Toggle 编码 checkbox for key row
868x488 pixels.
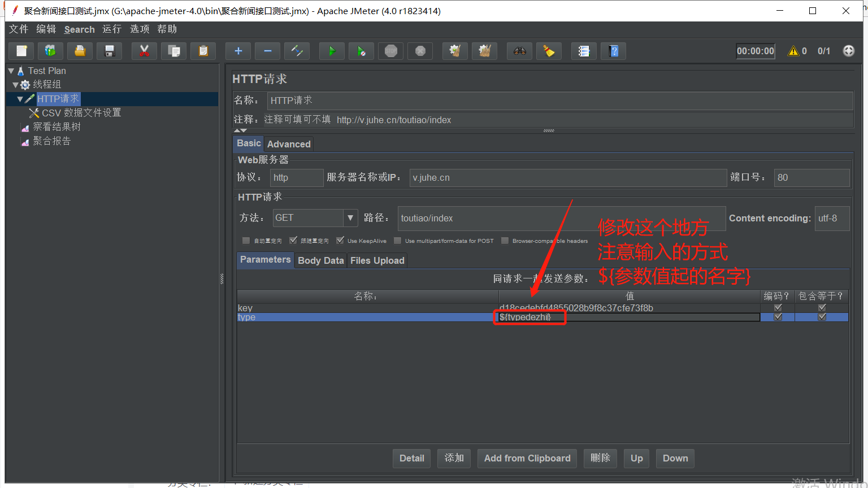point(778,308)
